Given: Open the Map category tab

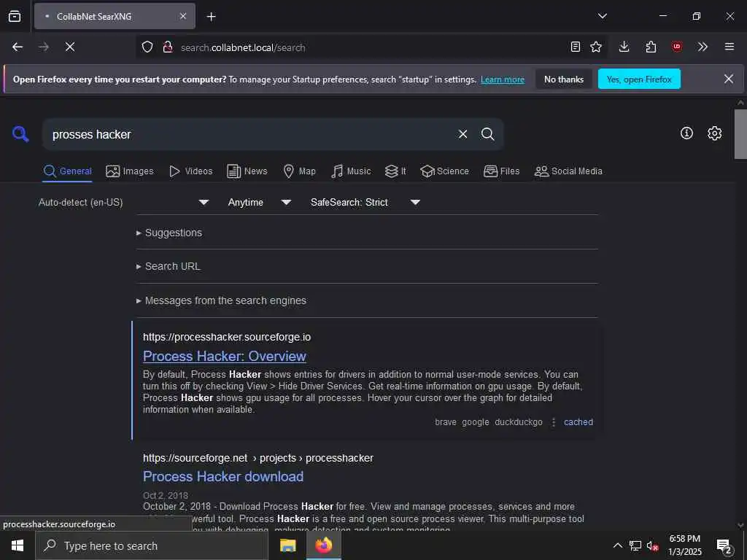Looking at the screenshot, I should point(299,171).
